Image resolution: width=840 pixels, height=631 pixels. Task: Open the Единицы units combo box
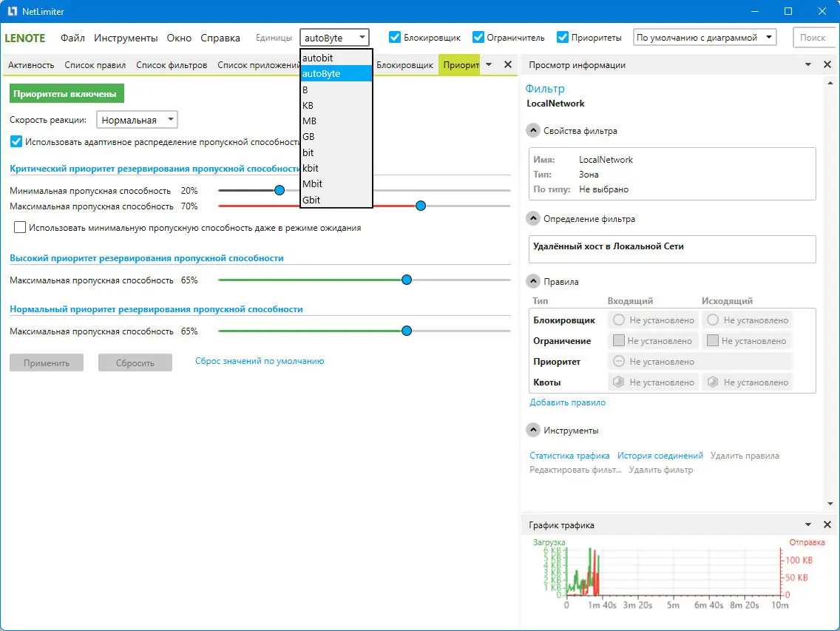[x=334, y=38]
